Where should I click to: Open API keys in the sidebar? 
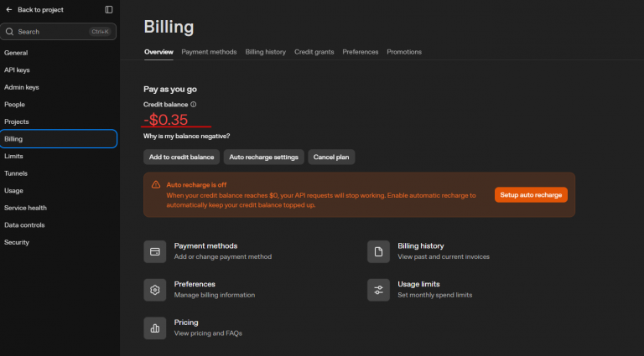pyautogui.click(x=17, y=70)
